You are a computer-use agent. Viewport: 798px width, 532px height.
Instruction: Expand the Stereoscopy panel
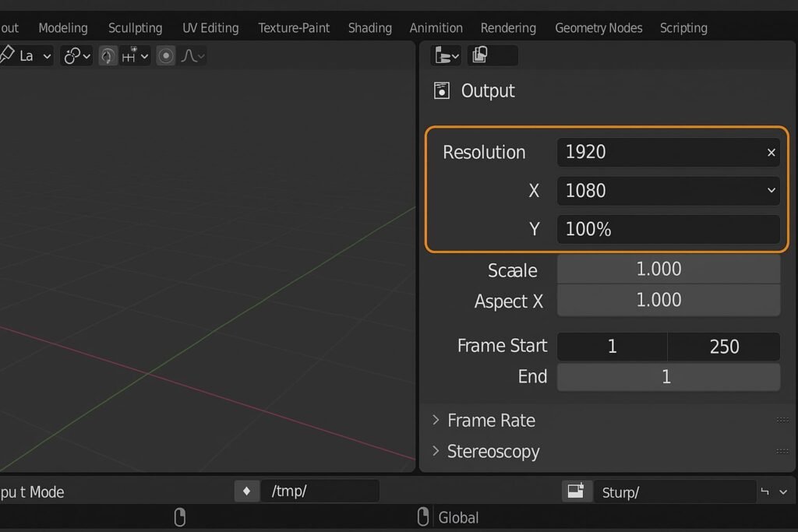point(493,452)
